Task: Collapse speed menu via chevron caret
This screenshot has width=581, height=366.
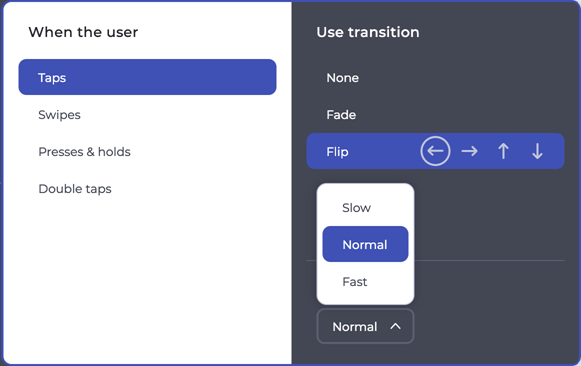Action: pos(395,326)
